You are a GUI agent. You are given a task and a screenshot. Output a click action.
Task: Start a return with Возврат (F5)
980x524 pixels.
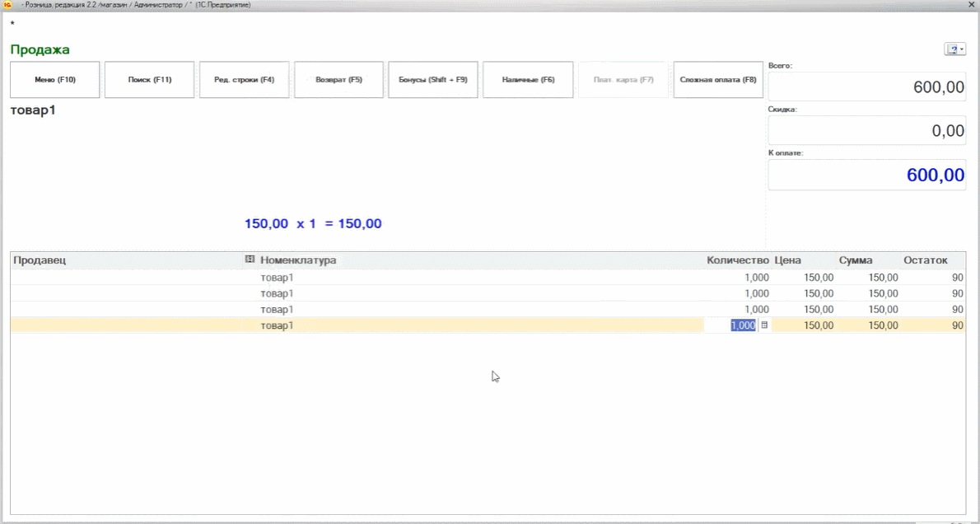coord(338,80)
